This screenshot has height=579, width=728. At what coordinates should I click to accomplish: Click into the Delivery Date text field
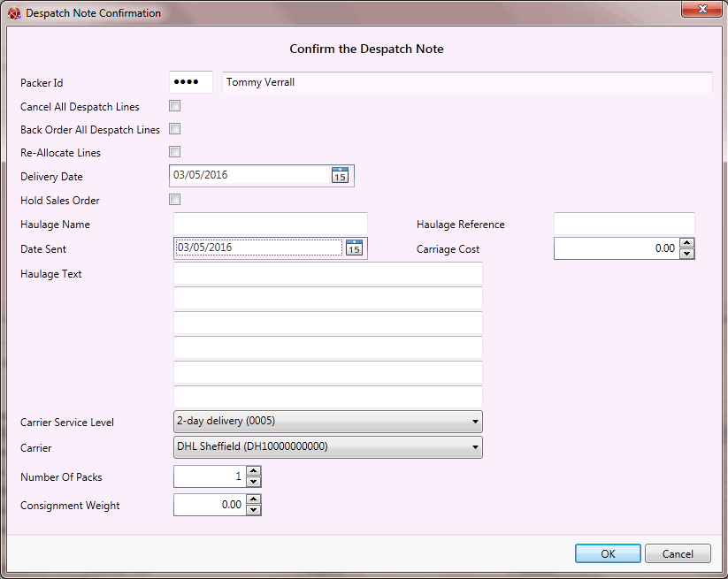[250, 175]
